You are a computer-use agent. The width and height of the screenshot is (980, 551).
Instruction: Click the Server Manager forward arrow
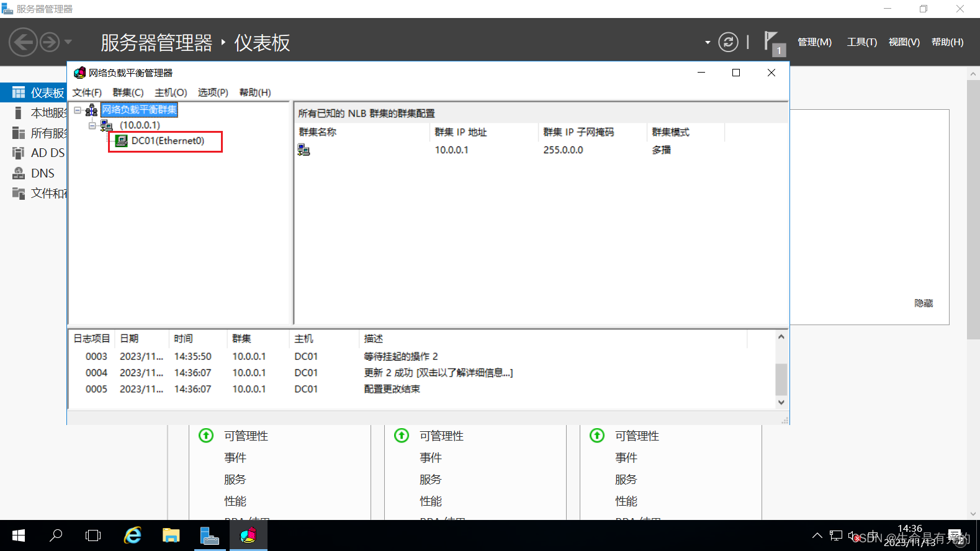click(50, 42)
